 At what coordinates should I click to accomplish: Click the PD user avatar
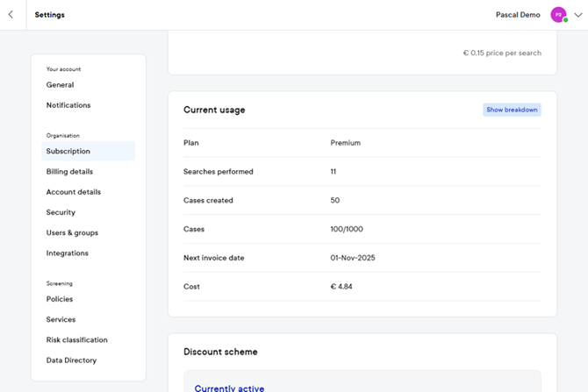[558, 15]
